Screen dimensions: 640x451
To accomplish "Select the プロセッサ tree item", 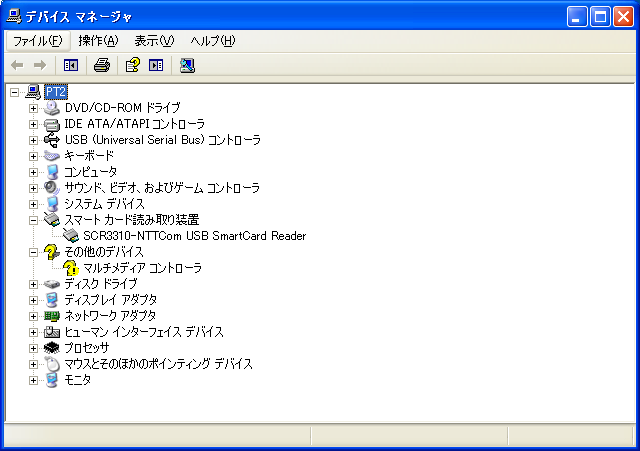I will click(87, 348).
